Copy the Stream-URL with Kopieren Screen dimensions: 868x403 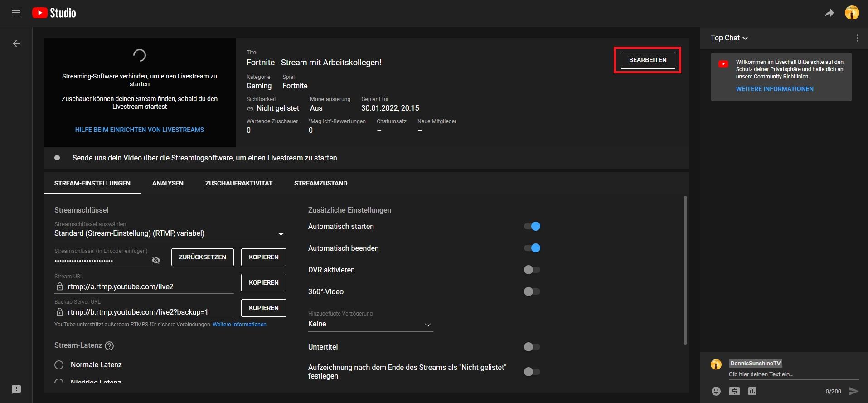click(x=264, y=282)
